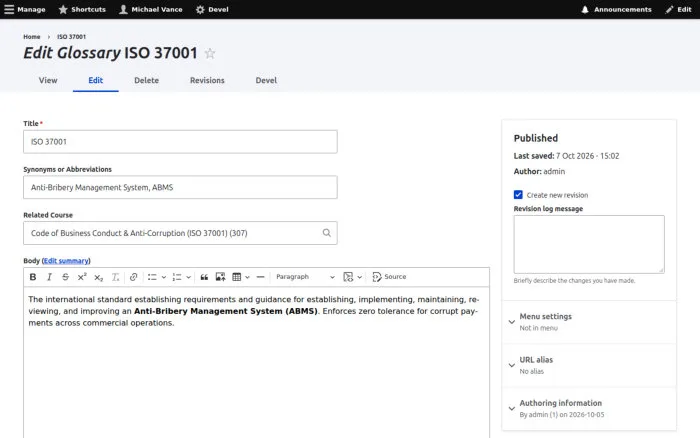Click the ISO 37001 breadcrumb link
This screenshot has height=438, width=700.
click(71, 37)
